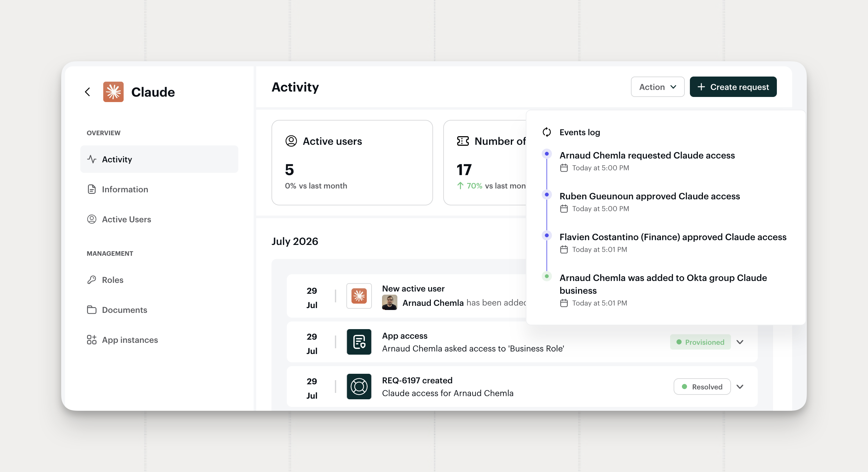Click the value 17 on the Number card

click(x=464, y=170)
